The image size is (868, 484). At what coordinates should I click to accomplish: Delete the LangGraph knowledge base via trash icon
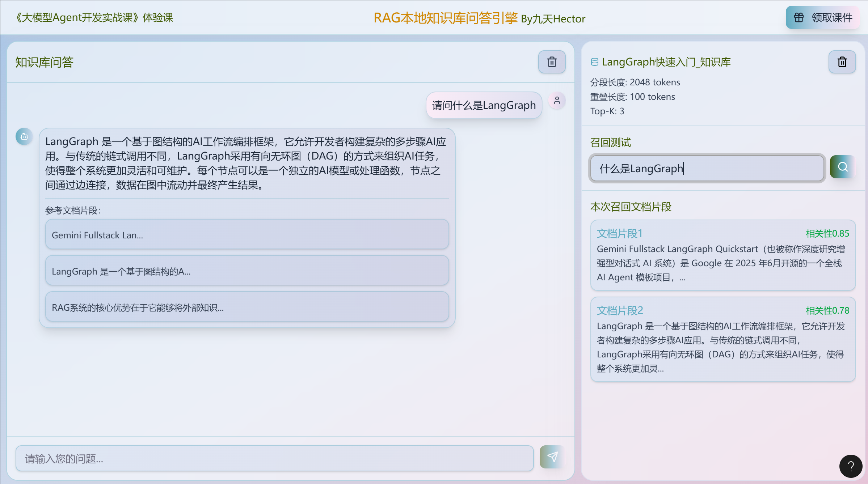[842, 62]
